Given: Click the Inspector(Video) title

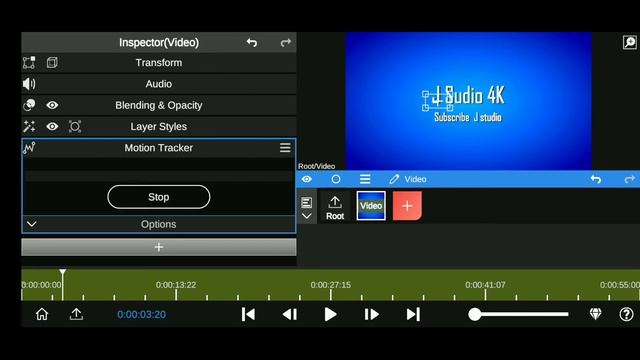Looking at the screenshot, I should (x=159, y=42).
